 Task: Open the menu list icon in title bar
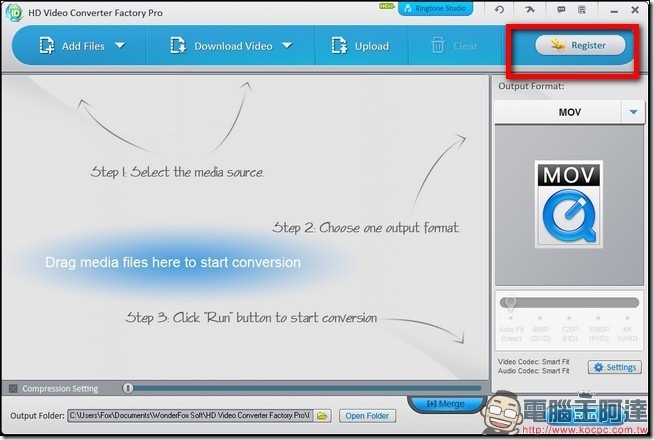[x=582, y=9]
